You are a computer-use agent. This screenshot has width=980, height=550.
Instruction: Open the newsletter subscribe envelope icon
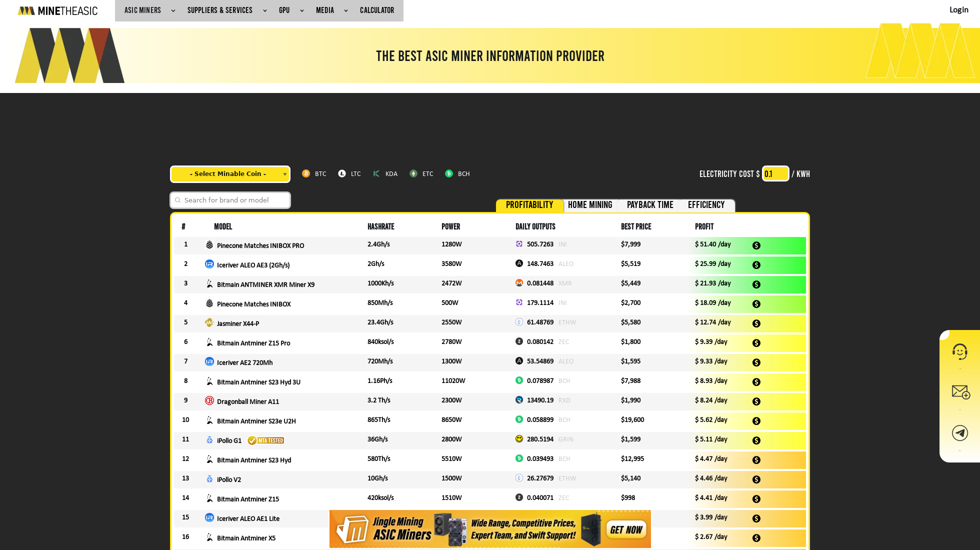click(x=960, y=392)
